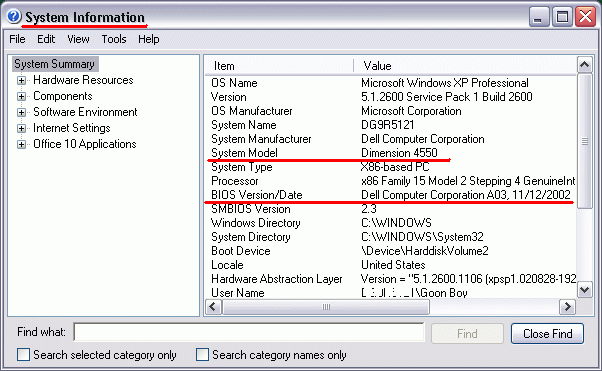The image size is (602, 371).
Task: Select the Version row
Action: tap(391, 97)
